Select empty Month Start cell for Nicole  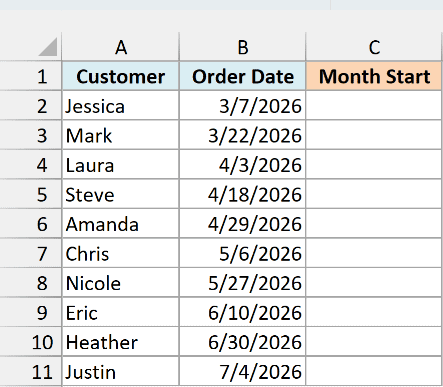(x=374, y=283)
